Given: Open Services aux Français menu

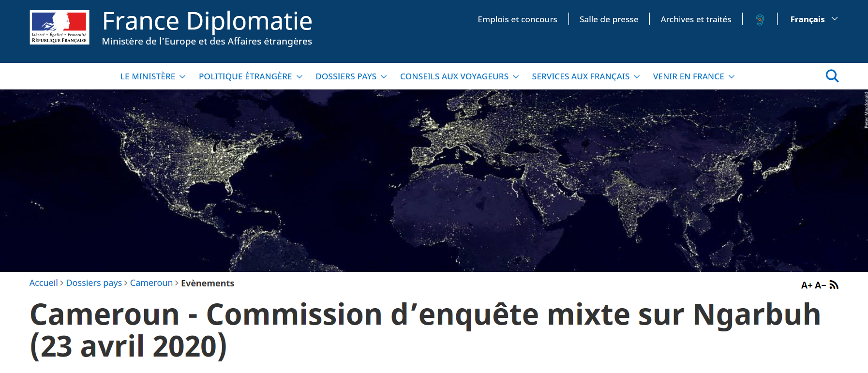Looking at the screenshot, I should click(585, 76).
